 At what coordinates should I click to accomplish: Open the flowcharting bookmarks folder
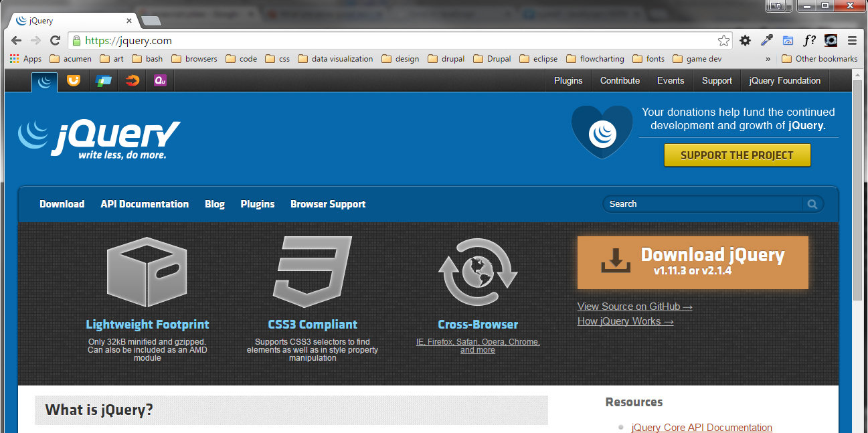(x=595, y=59)
